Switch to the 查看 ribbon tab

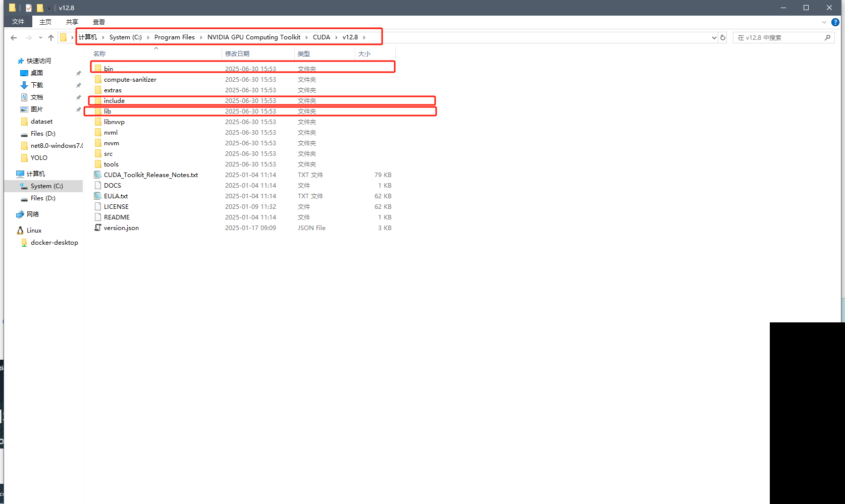click(x=99, y=22)
